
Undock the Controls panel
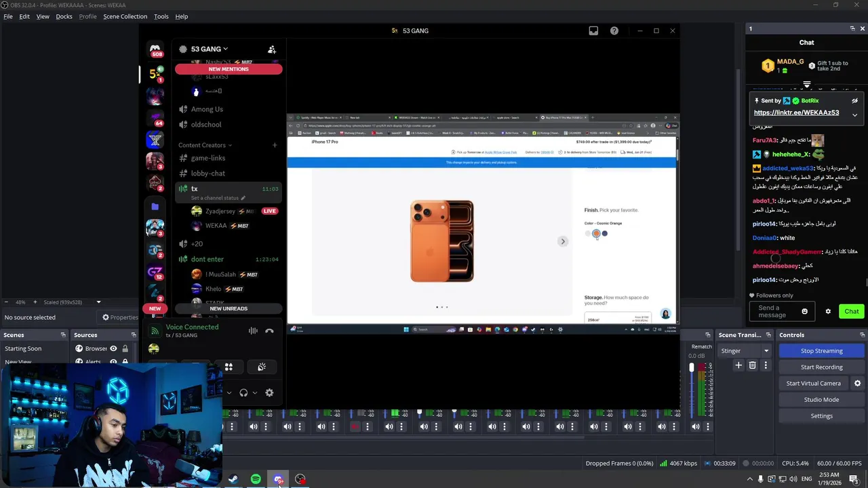862,335
